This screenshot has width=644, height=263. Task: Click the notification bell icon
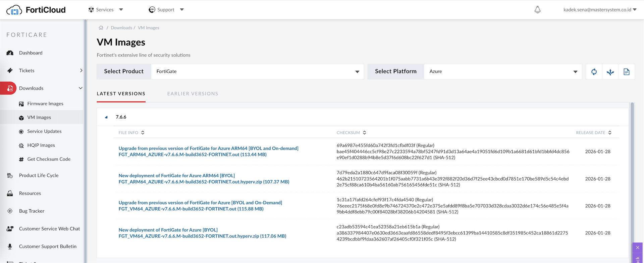tap(537, 10)
